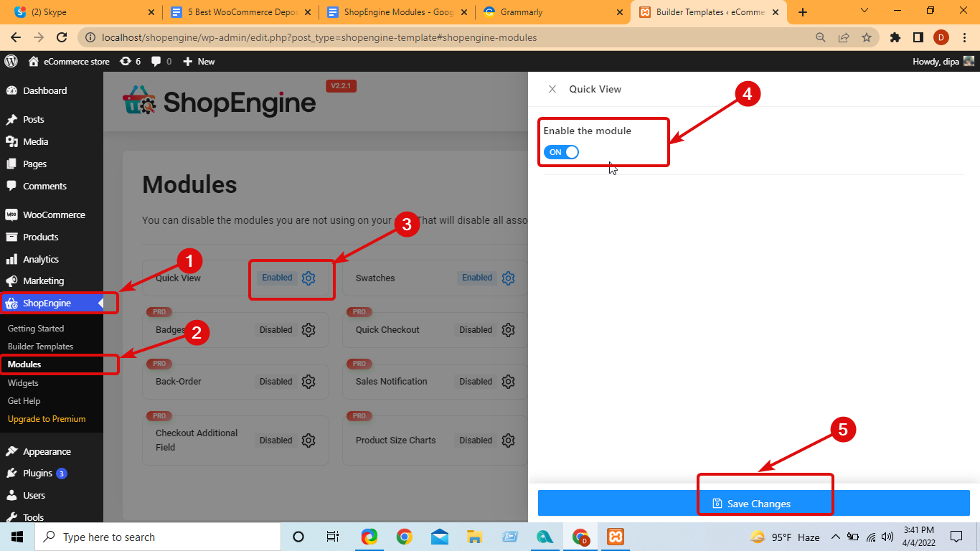Image resolution: width=980 pixels, height=551 pixels.
Task: Click the Disabled badge on Badges module
Action: tap(275, 329)
